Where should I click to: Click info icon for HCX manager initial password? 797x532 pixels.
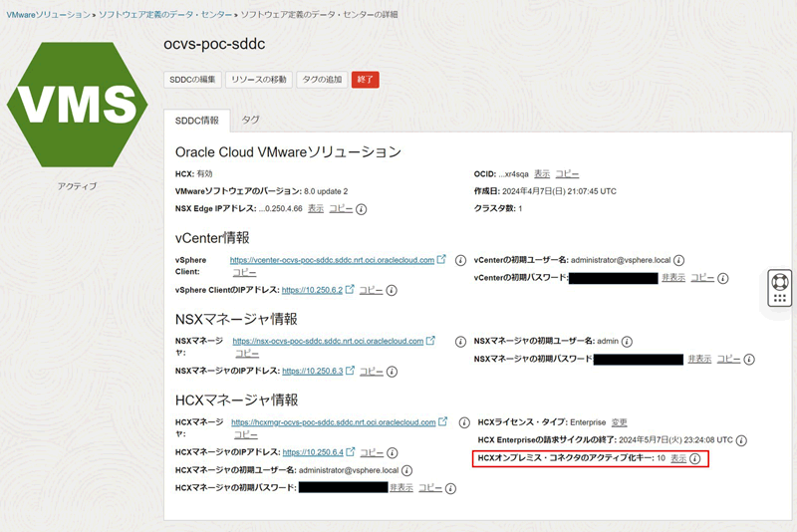pyautogui.click(x=451, y=488)
